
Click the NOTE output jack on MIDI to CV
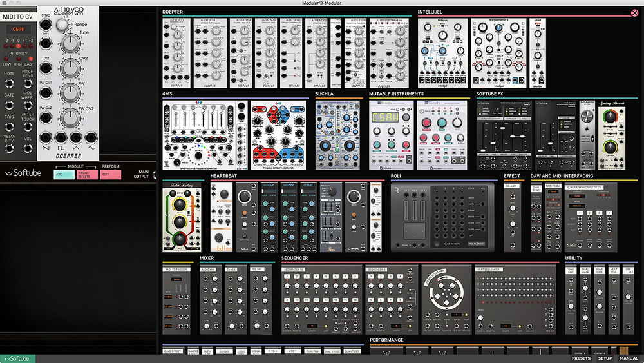[9, 84]
